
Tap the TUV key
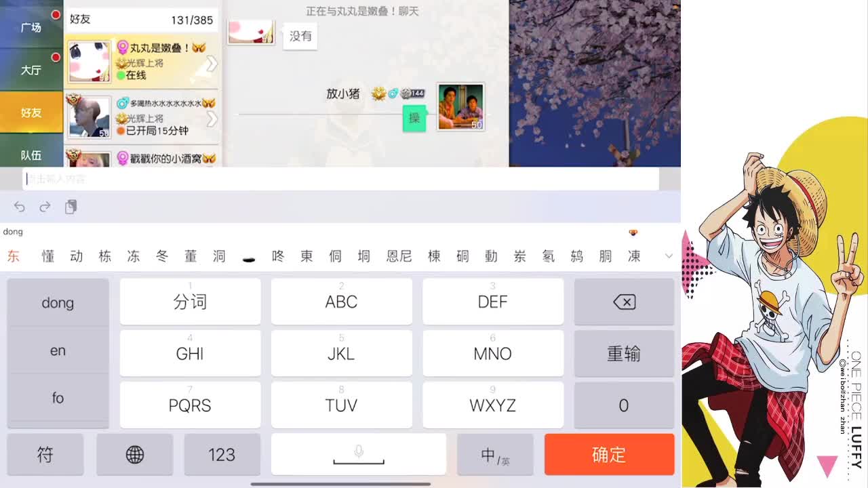341,405
